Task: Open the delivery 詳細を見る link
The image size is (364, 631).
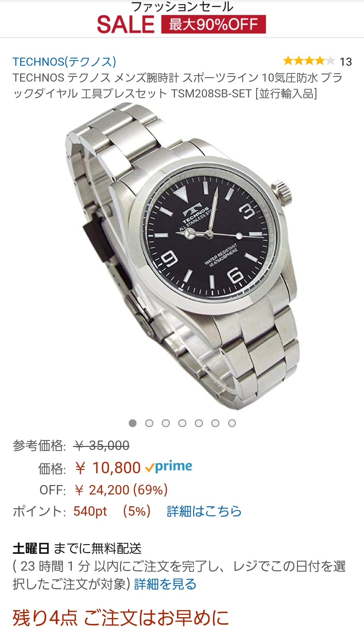Action: tap(165, 584)
